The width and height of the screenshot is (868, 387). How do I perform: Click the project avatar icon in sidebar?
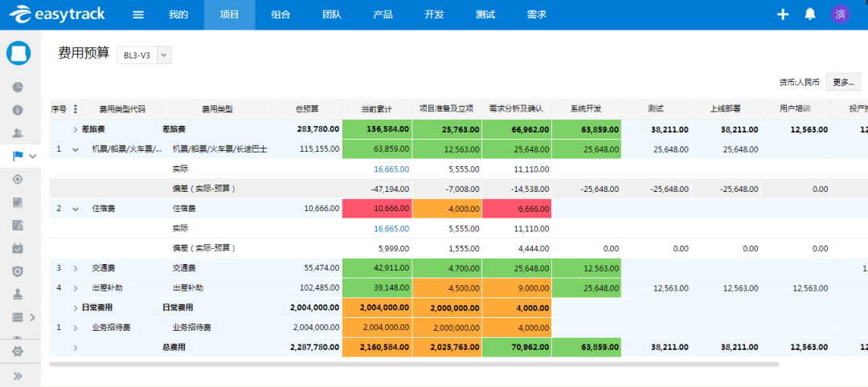click(18, 54)
